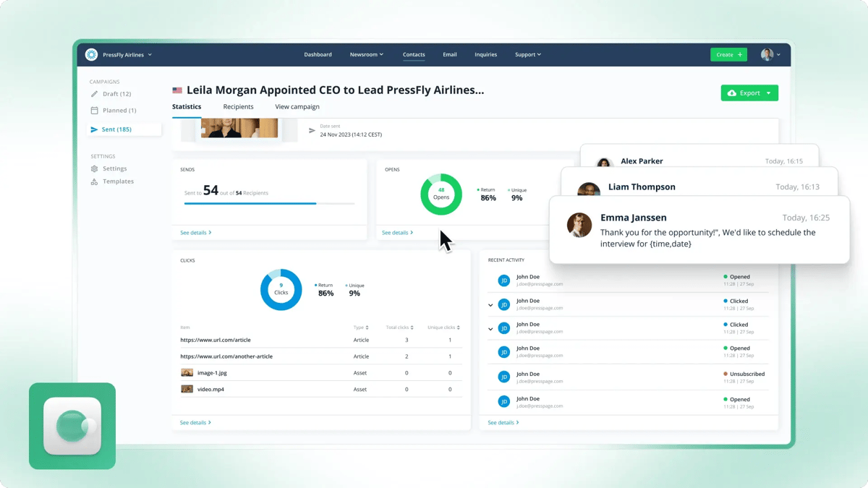Switch to the Statistics tab
868x488 pixels.
pos(187,107)
